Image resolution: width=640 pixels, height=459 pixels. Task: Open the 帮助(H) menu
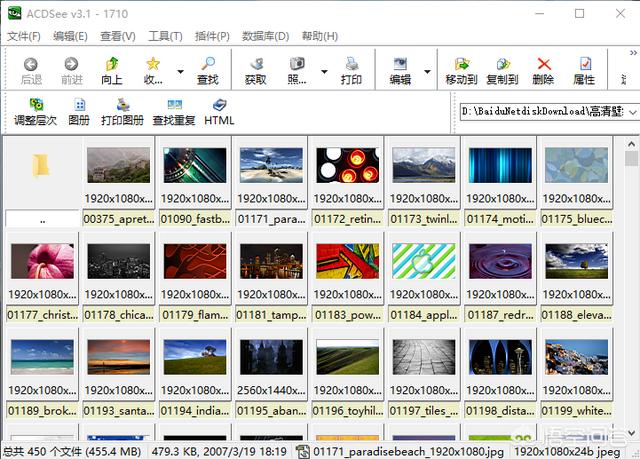(x=320, y=36)
